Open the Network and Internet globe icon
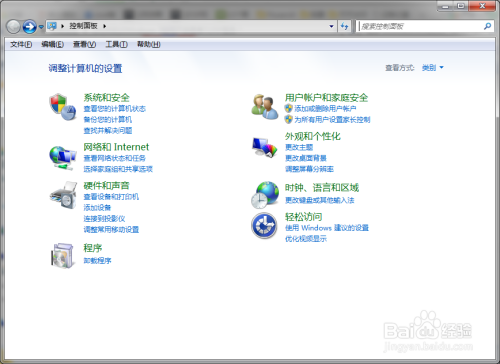Viewport: 500px width, 364px height. 63,158
